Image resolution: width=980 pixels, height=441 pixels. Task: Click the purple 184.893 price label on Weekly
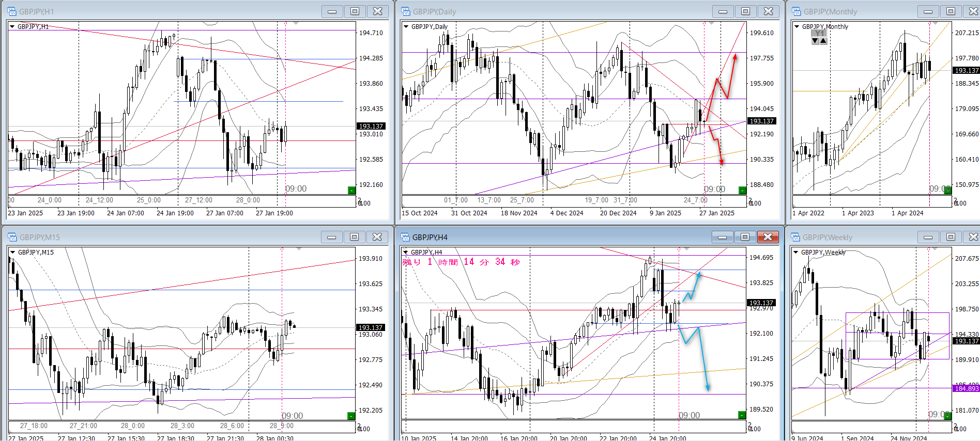[x=966, y=388]
